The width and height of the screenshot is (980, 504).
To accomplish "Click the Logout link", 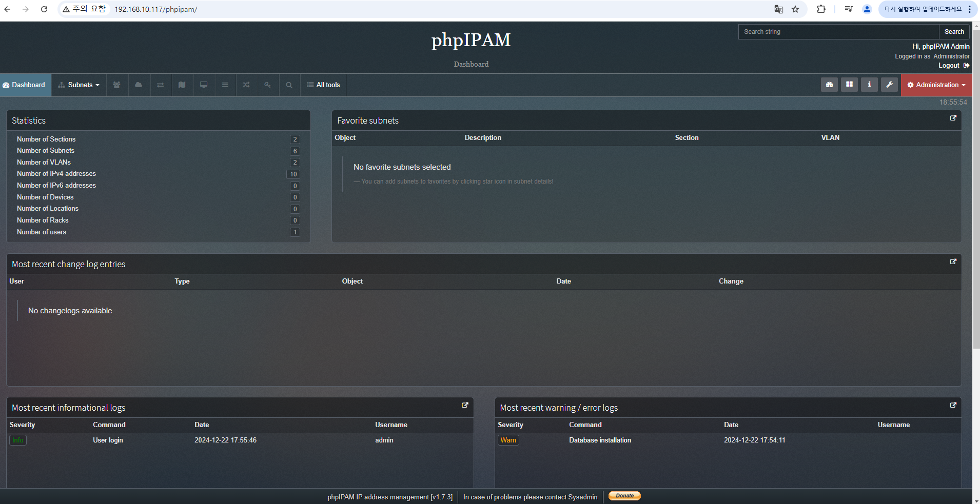I will 949,66.
